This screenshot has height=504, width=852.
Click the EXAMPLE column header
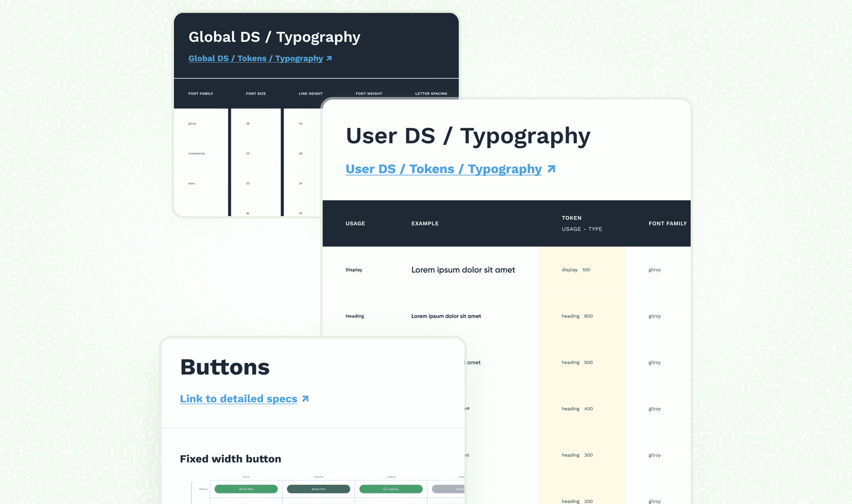point(425,223)
